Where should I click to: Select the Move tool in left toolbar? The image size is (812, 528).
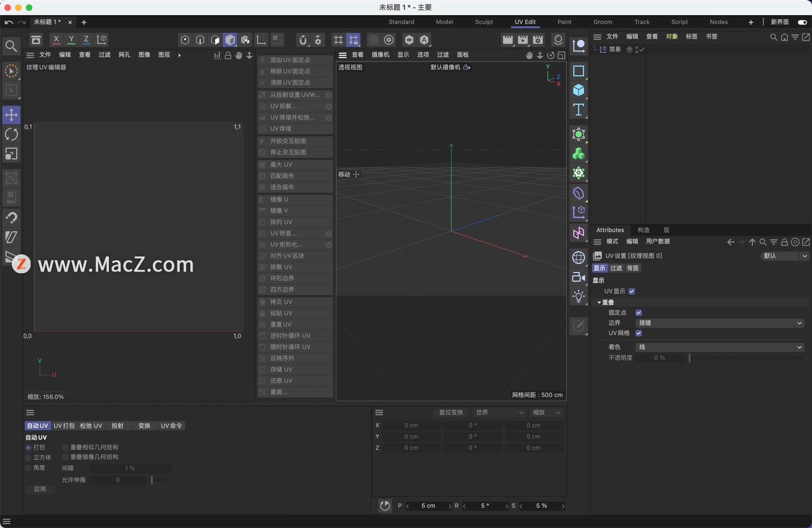pyautogui.click(x=11, y=115)
